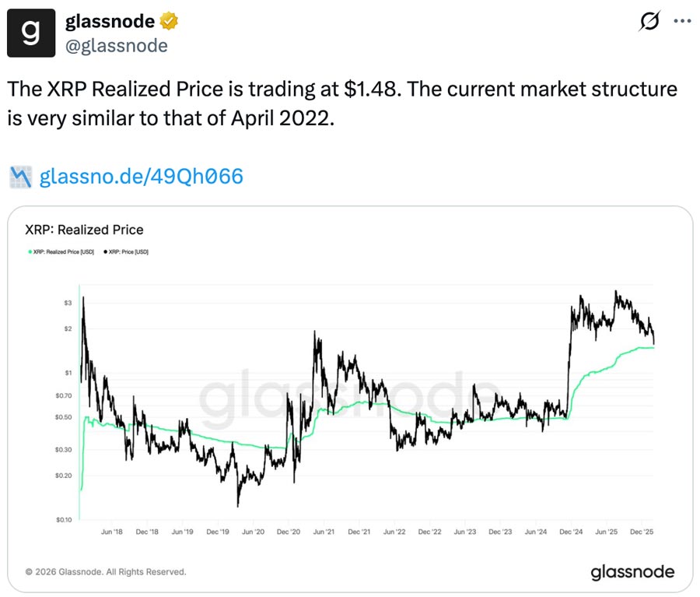
Task: Click the Dec '25 x-axis label
Action: click(x=642, y=532)
